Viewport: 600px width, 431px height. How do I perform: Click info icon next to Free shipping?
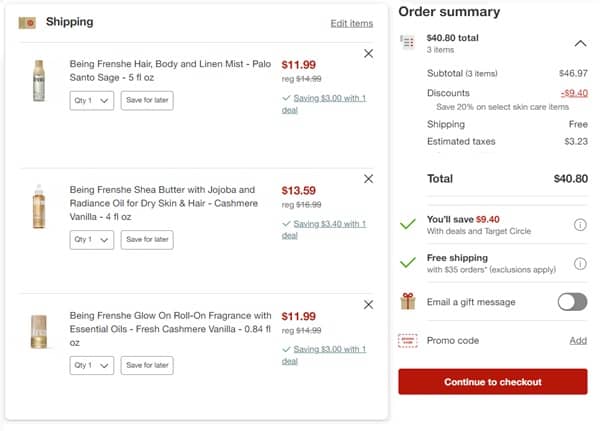point(580,263)
